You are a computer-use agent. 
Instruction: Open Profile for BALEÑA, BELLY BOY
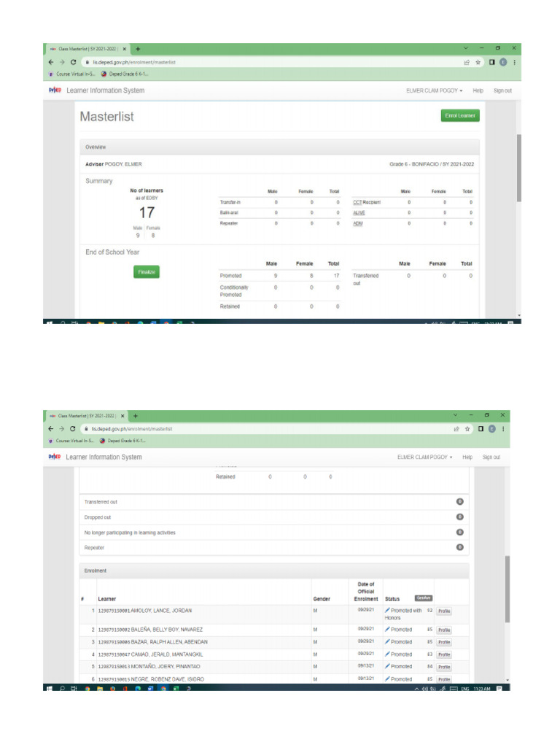pyautogui.click(x=444, y=630)
